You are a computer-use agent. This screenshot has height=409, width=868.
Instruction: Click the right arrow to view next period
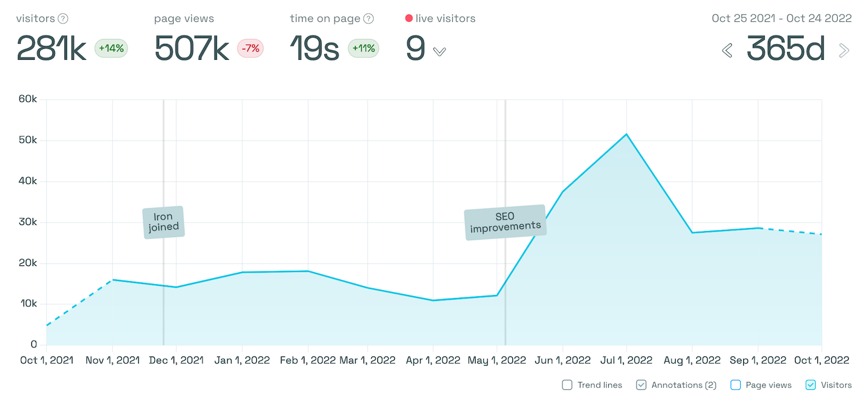coord(844,51)
